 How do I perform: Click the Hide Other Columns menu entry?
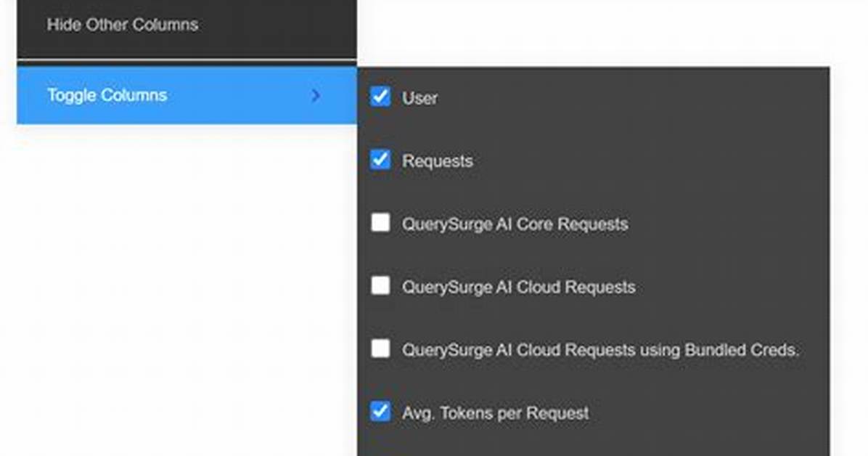(187, 25)
